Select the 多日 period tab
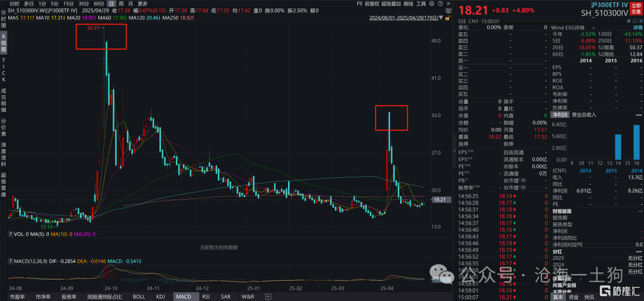This screenshot has height=301, width=644. pyautogui.click(x=29, y=4)
